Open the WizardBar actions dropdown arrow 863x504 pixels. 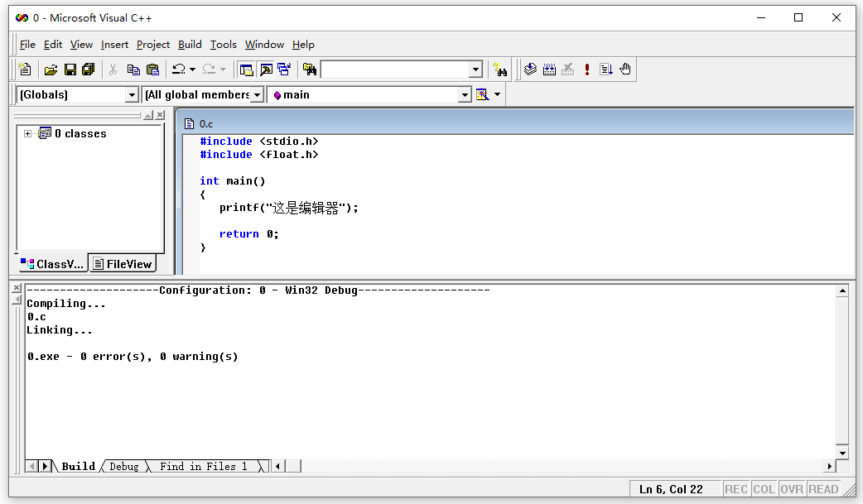point(498,94)
